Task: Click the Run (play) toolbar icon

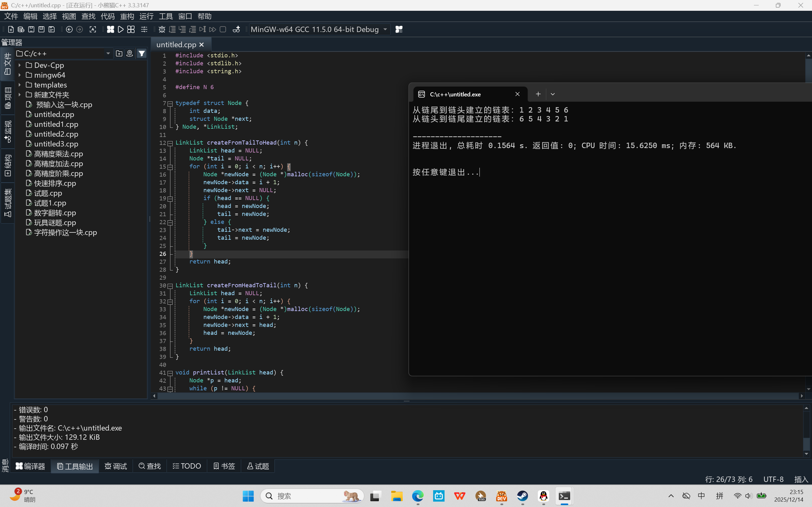Action: tap(121, 29)
